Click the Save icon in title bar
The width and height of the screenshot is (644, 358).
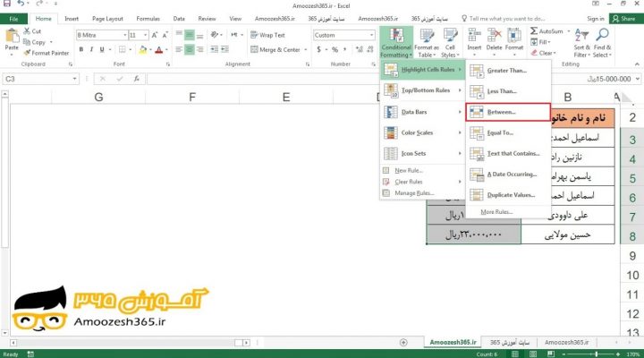[7, 4]
